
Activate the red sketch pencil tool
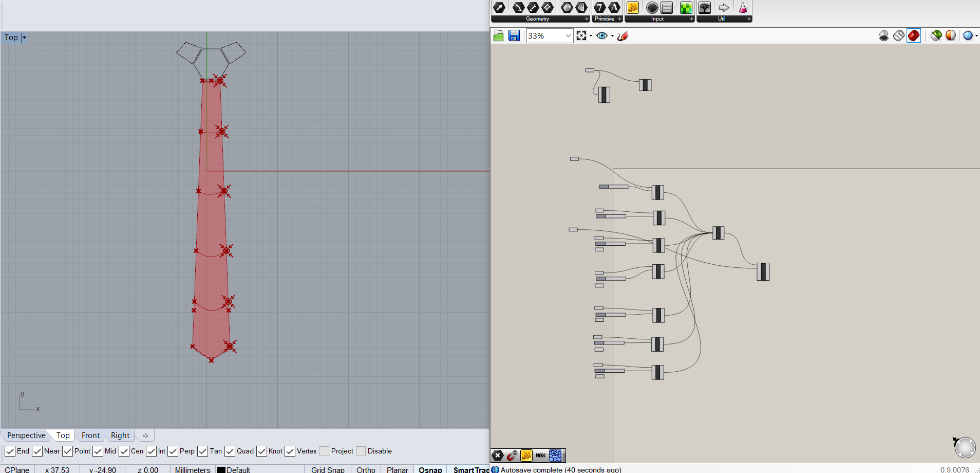623,35
